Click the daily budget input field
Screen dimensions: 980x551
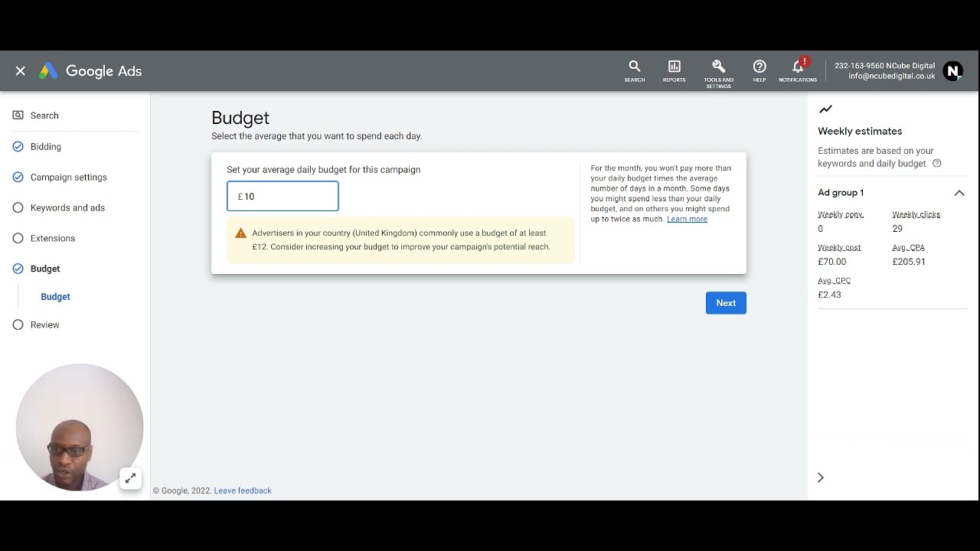click(x=283, y=196)
